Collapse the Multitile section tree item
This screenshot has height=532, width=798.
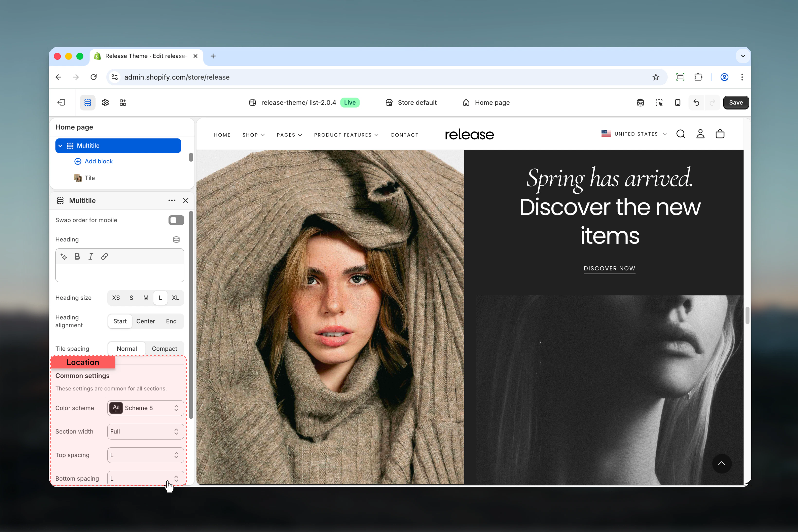(x=60, y=146)
